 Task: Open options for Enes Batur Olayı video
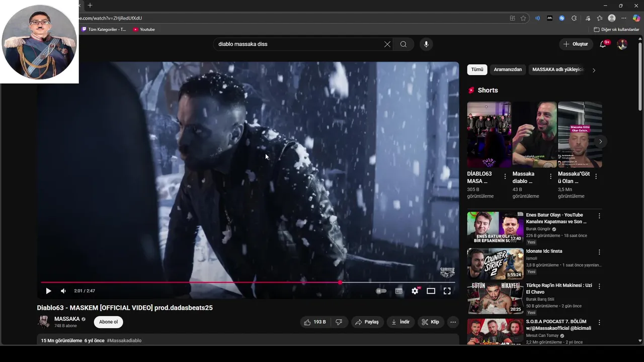pos(599,216)
